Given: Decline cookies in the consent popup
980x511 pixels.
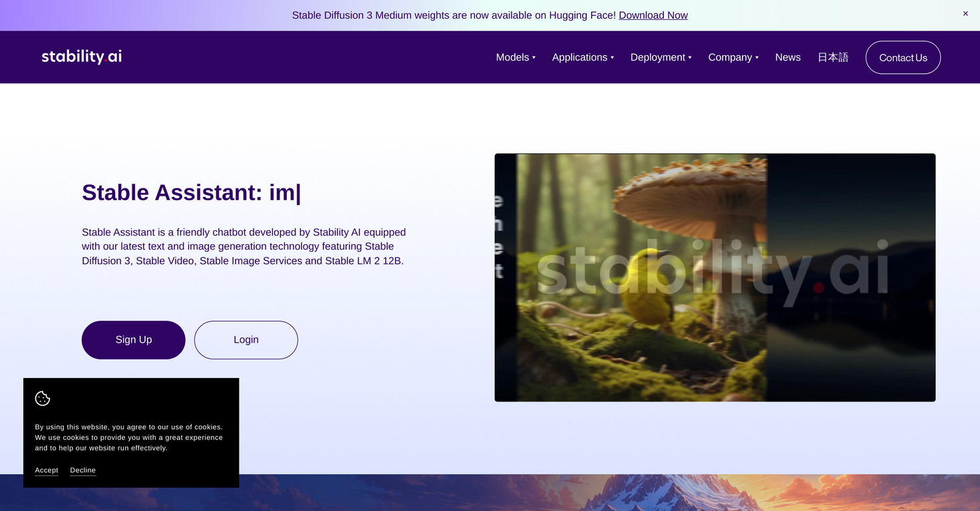Looking at the screenshot, I should (82, 470).
